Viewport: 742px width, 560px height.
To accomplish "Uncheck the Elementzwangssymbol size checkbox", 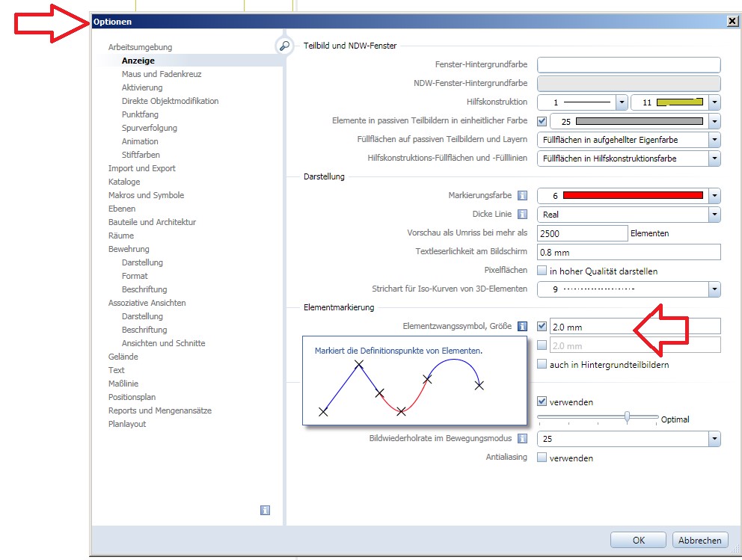I will 542,326.
